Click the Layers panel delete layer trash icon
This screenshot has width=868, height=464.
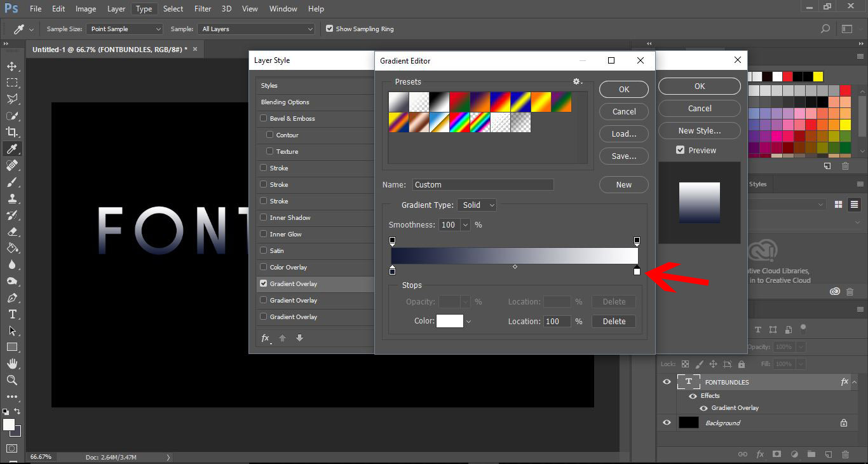[845, 454]
